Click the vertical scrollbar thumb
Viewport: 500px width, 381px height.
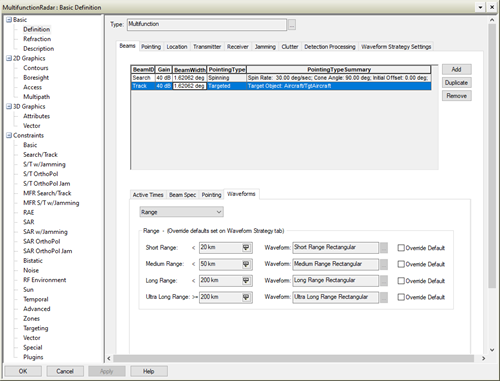click(492, 156)
